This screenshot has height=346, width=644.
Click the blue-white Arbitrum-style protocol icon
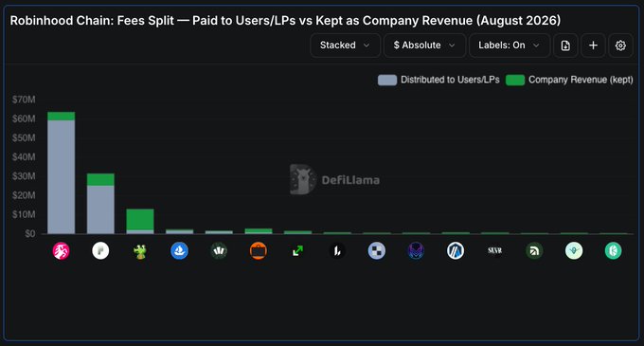[x=456, y=250]
